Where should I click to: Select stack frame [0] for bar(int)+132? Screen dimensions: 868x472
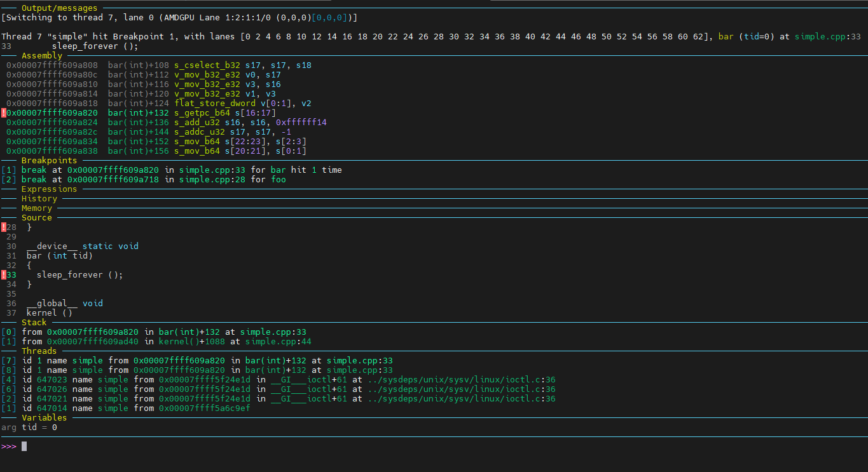(x=8, y=332)
